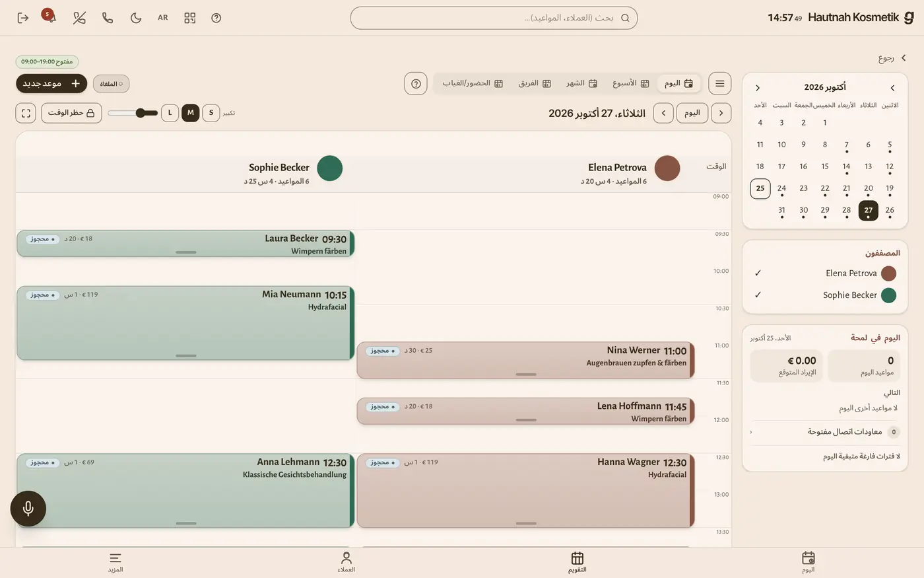This screenshot has width=924, height=578.
Task: Select day 29 in the October mini calendar
Action: tap(825, 210)
